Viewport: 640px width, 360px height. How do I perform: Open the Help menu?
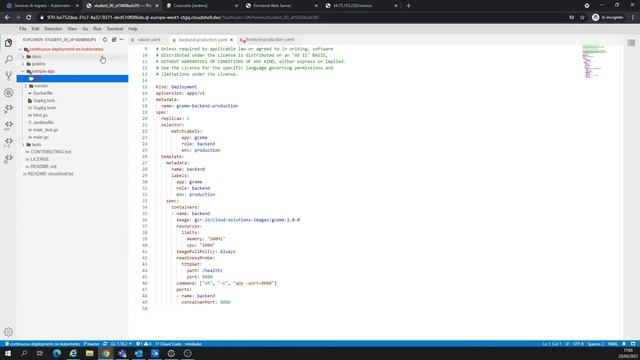point(133,29)
